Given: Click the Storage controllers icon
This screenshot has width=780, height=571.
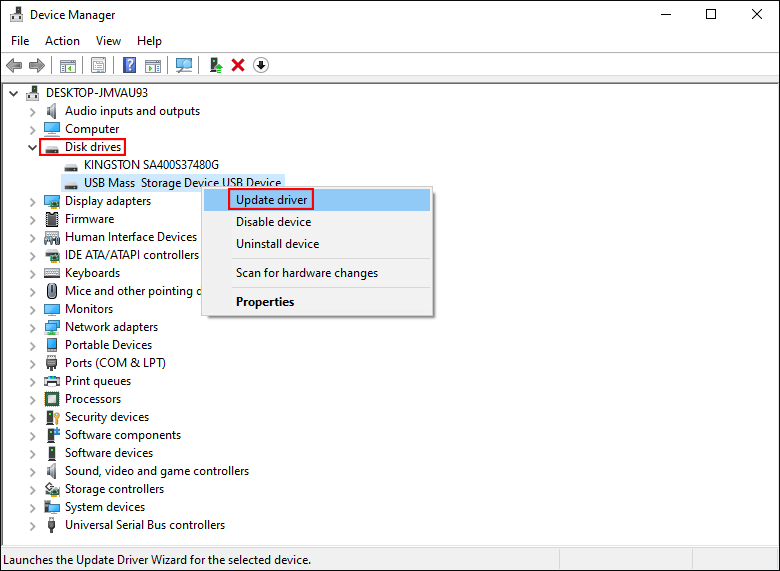Looking at the screenshot, I should point(52,489).
